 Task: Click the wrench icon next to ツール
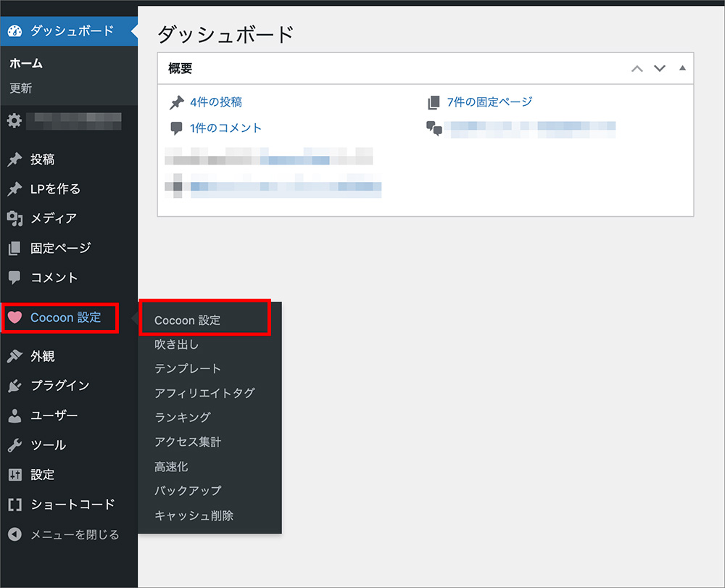(14, 445)
